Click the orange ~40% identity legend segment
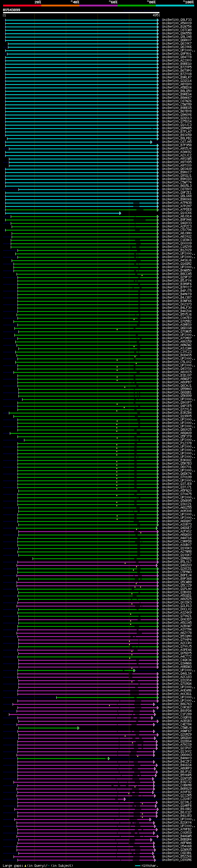This screenshot has height=868, width=197. [60, 6]
